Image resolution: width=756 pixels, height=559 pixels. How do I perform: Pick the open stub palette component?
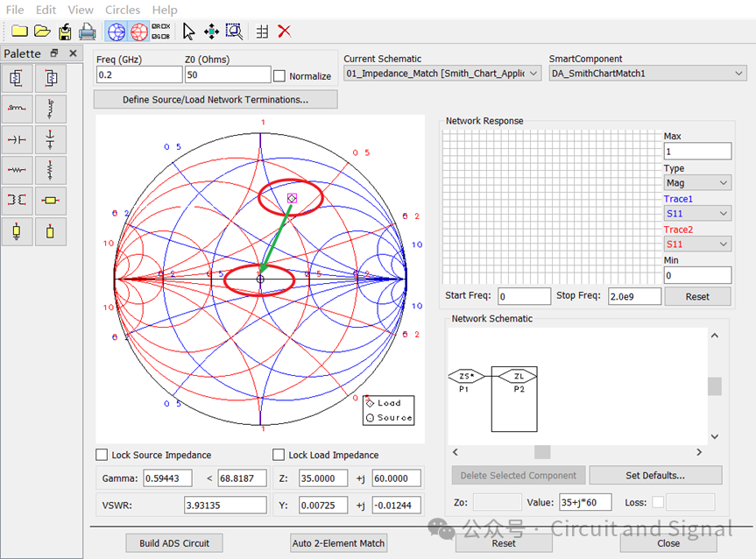[50, 231]
